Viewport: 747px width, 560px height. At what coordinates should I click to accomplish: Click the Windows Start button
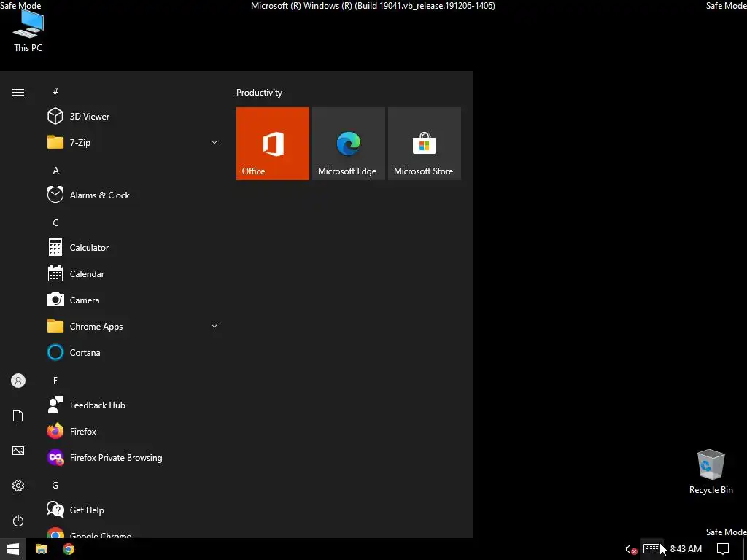13,549
